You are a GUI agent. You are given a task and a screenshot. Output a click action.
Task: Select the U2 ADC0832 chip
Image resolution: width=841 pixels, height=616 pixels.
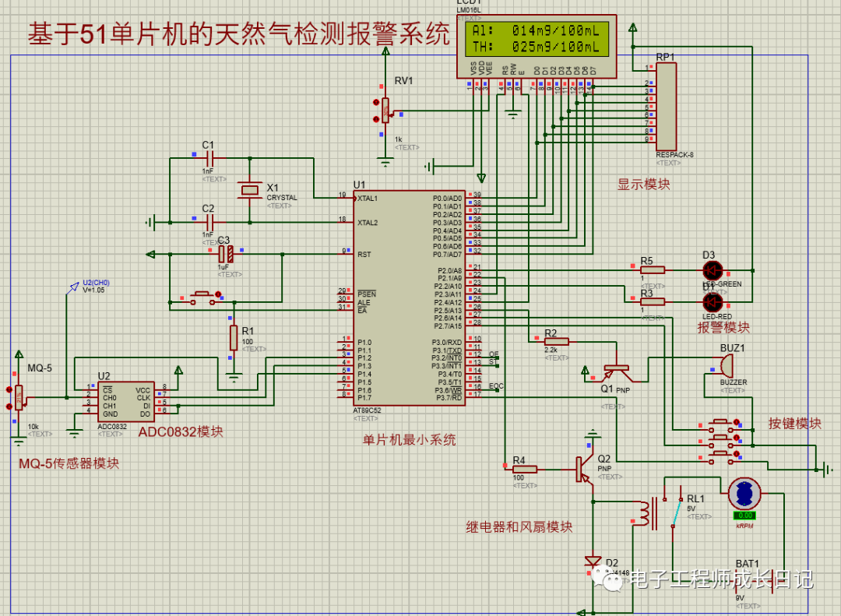(126, 401)
